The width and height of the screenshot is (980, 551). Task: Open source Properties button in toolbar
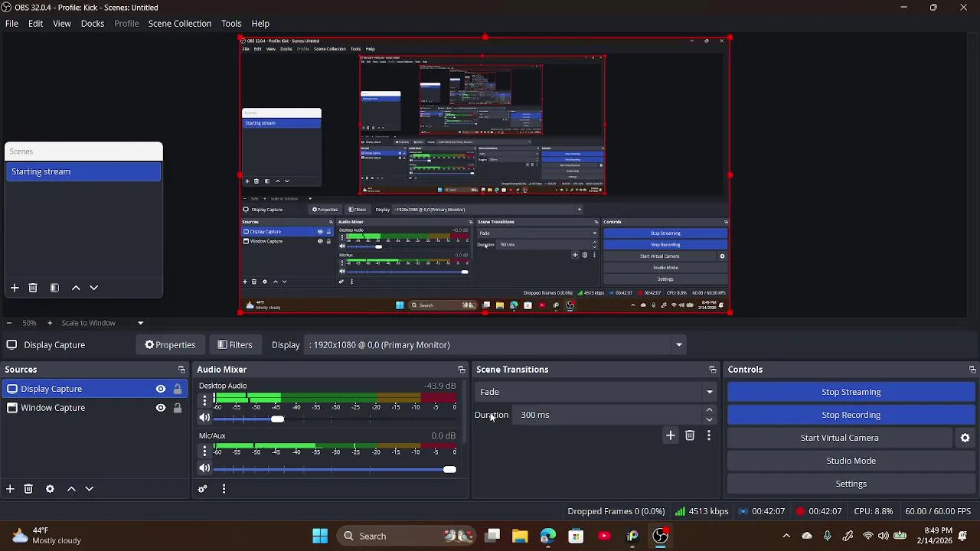pyautogui.click(x=170, y=345)
